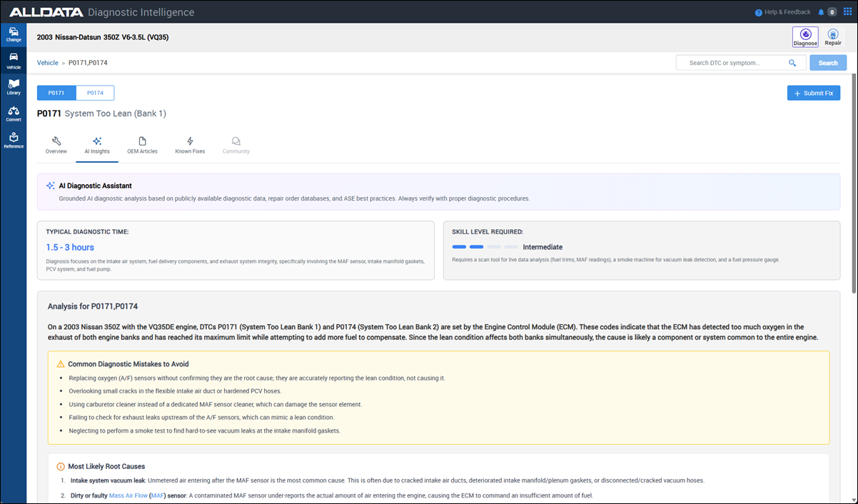Click the P0171,P0174 breadcrumb text
Viewport: 858px width, 504px height.
pyautogui.click(x=88, y=63)
